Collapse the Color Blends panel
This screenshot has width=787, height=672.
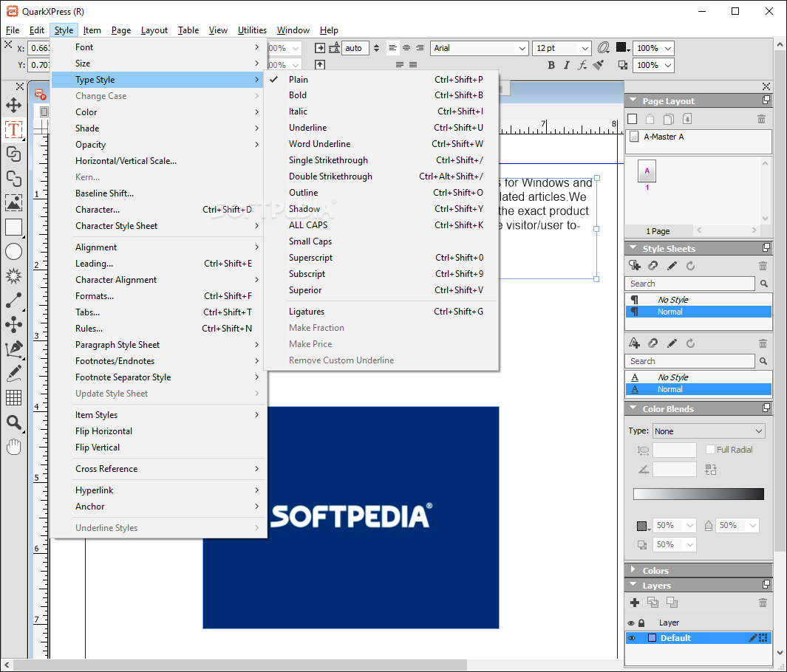point(633,408)
